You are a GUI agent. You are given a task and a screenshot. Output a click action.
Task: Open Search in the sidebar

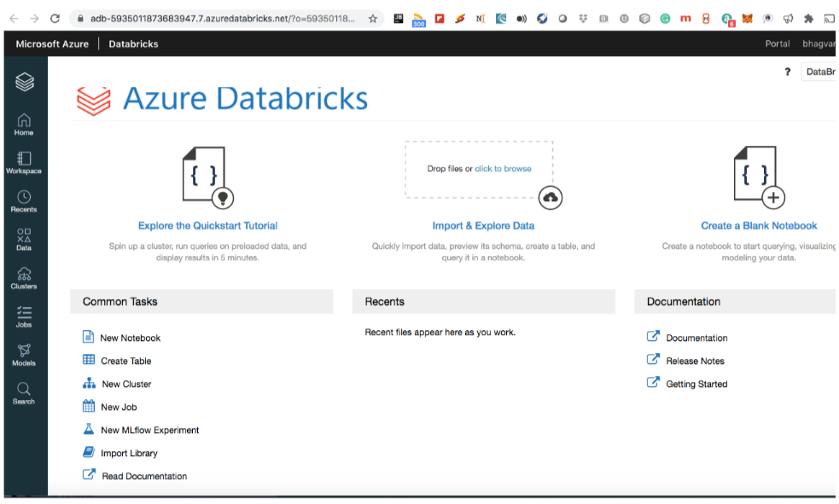(x=24, y=394)
